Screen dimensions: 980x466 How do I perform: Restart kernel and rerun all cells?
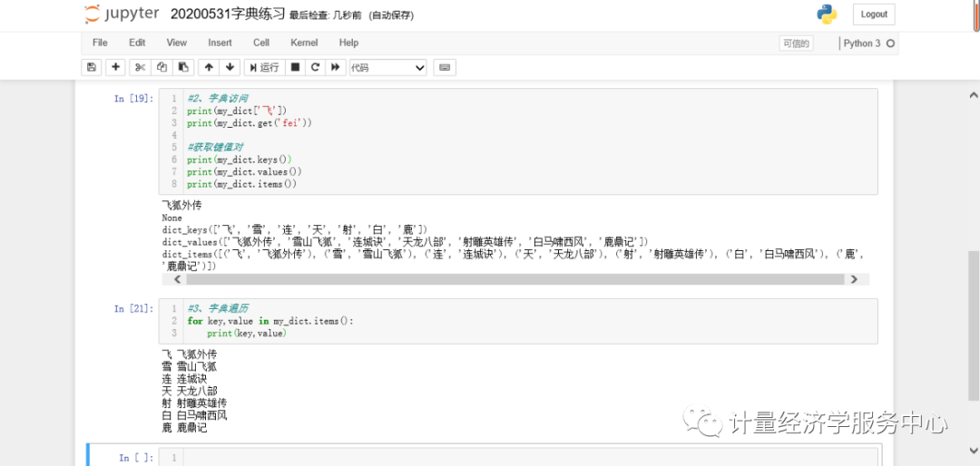tap(336, 67)
